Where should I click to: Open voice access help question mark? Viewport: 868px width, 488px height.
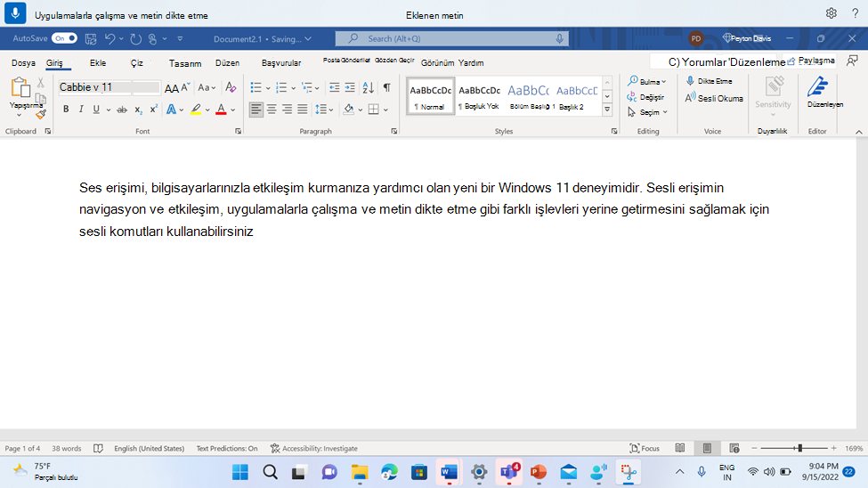pos(855,13)
